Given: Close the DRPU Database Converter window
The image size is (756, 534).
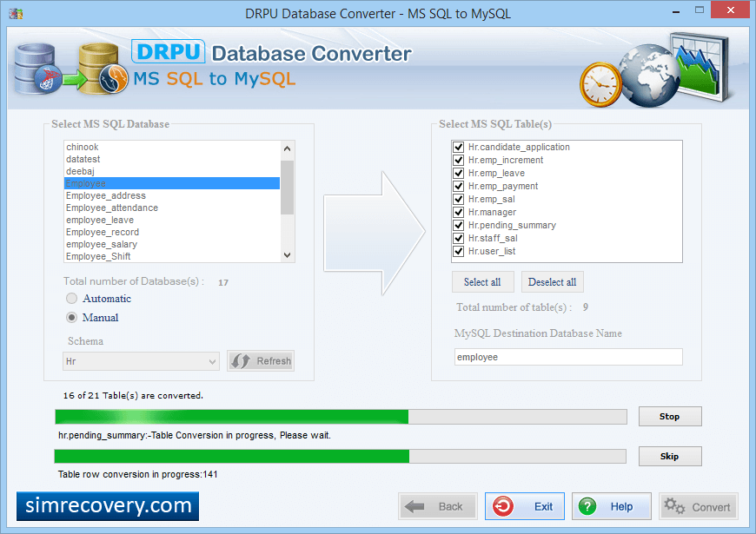Looking at the screenshot, I should (731, 10).
